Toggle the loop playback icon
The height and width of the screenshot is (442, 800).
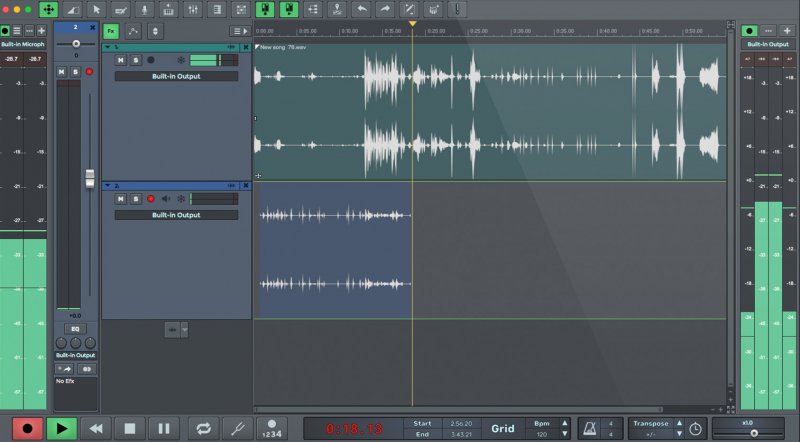[x=203, y=428]
